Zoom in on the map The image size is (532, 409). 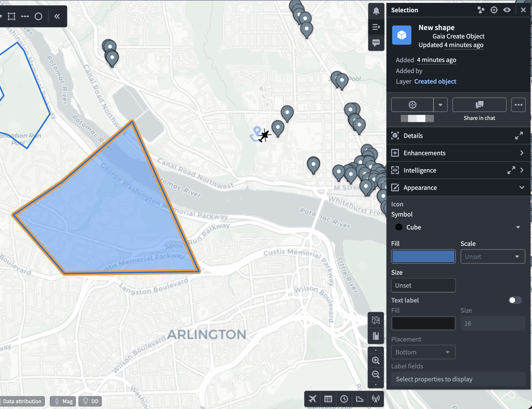click(x=376, y=360)
